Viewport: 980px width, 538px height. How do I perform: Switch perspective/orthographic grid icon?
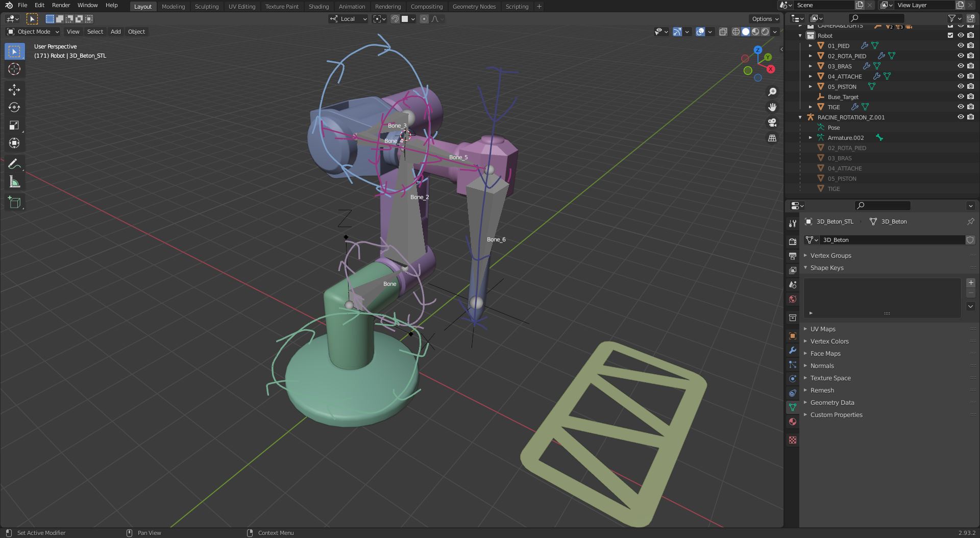772,138
